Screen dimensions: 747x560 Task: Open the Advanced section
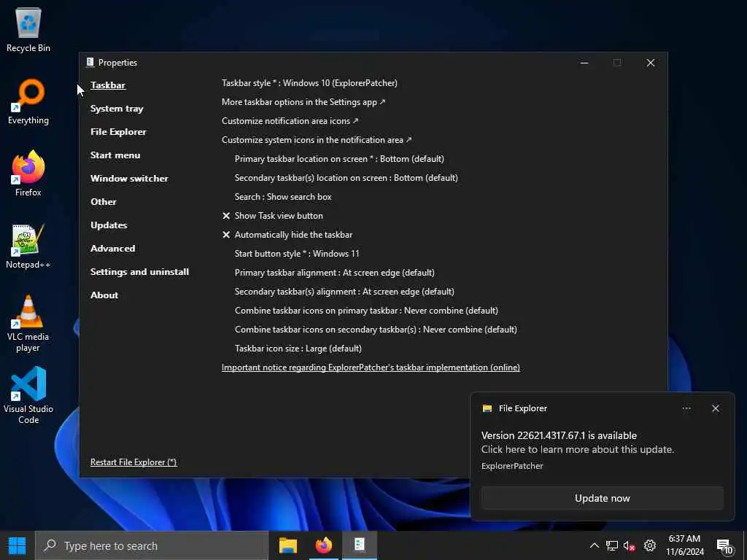tap(113, 249)
